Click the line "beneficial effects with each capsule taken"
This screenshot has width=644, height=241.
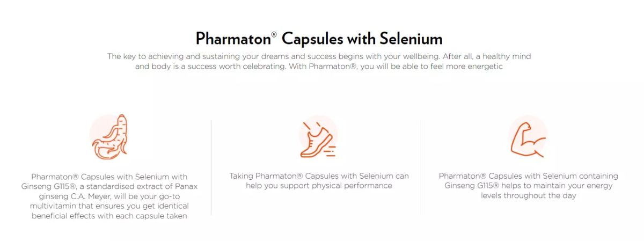(109, 216)
